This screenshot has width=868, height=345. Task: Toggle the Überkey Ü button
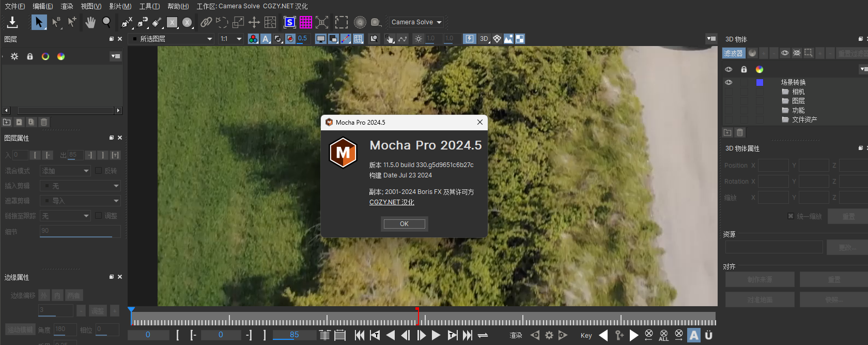pos(708,335)
